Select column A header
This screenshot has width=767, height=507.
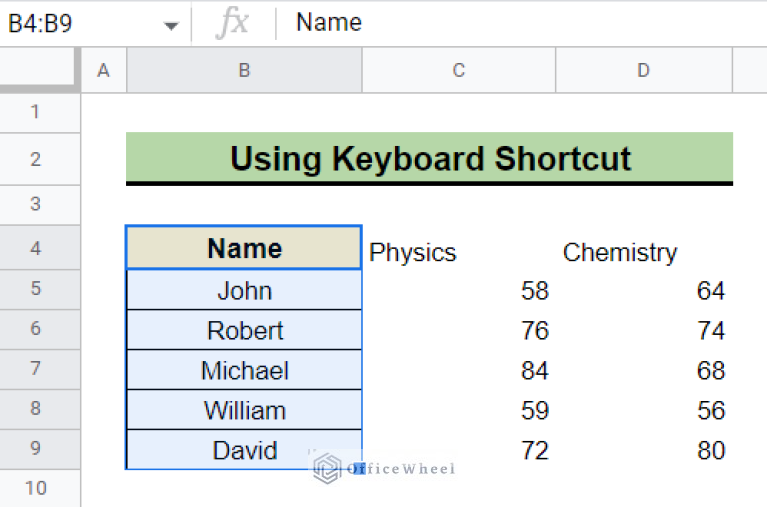(x=103, y=70)
